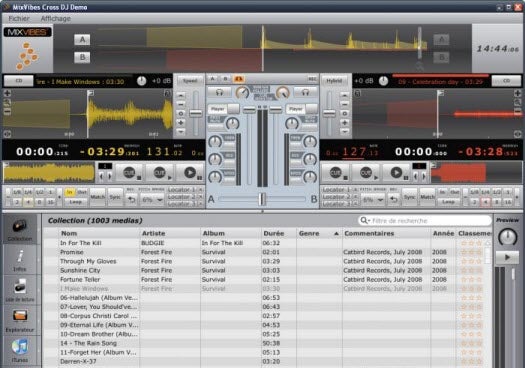The image size is (525, 368).
Task: Open the Fichier menu
Action: click(x=19, y=18)
